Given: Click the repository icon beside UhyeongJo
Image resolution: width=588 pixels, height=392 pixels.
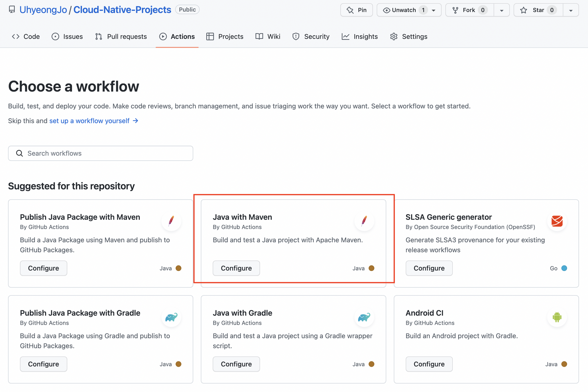Looking at the screenshot, I should point(12,10).
